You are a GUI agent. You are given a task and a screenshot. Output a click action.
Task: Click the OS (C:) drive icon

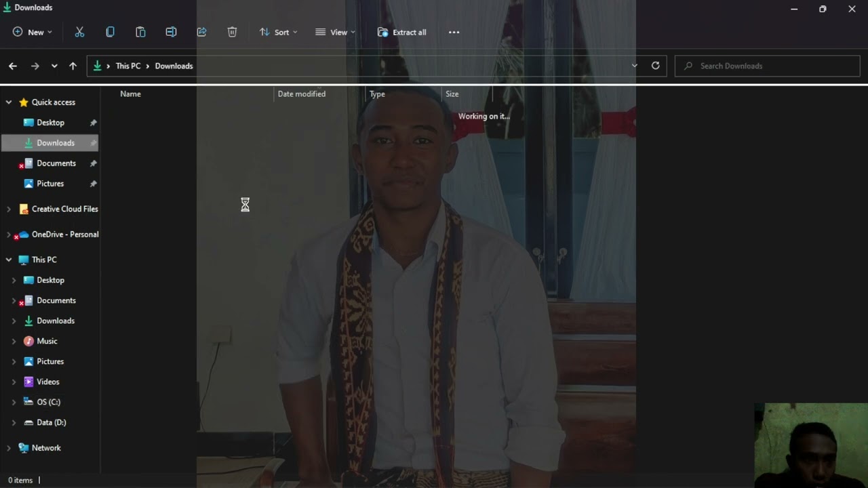(28, 402)
